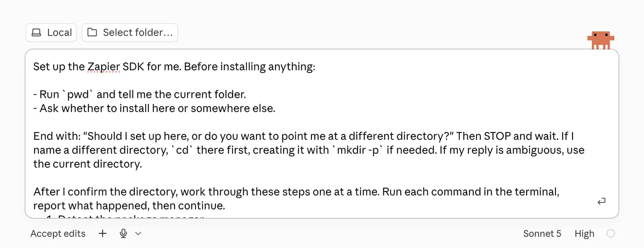Viewport: 644px width, 248px height.
Task: Click the folder icon beside Select folder
Action: tap(92, 32)
